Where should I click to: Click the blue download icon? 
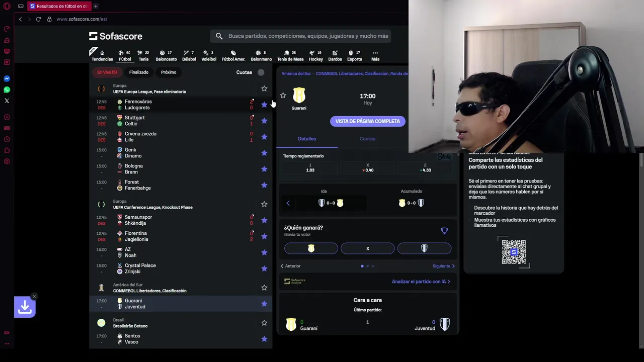pyautogui.click(x=25, y=307)
